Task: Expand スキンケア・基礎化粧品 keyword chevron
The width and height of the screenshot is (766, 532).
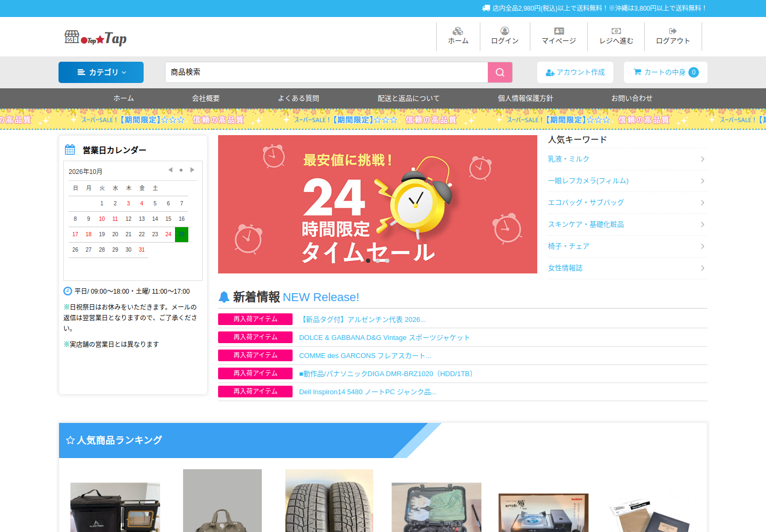Action: click(x=703, y=225)
